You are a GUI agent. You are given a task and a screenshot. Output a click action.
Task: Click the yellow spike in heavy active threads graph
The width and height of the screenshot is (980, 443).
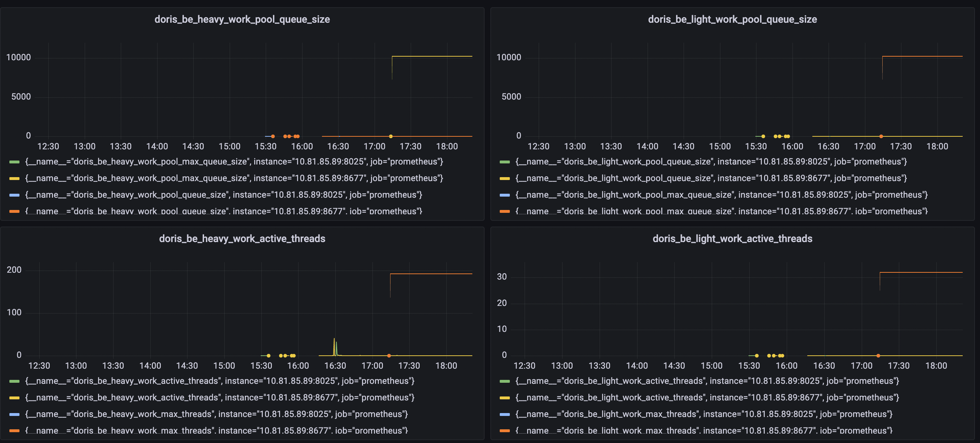pos(334,340)
